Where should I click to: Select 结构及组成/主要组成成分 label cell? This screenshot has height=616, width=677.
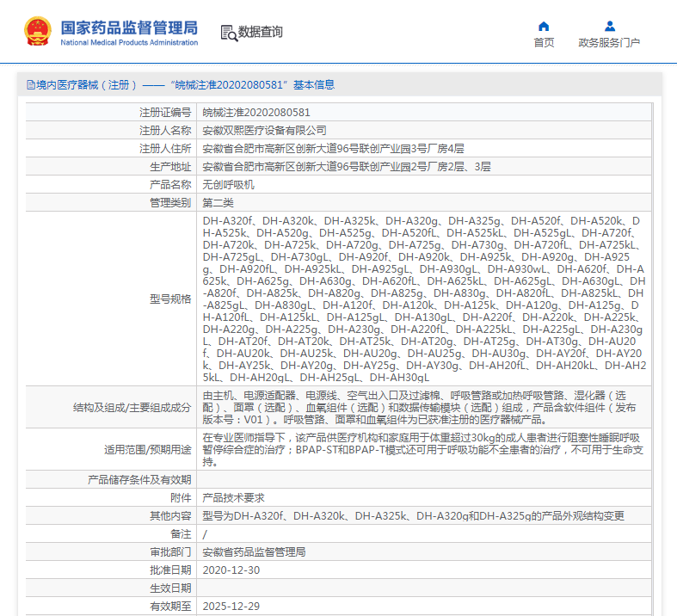111,408
